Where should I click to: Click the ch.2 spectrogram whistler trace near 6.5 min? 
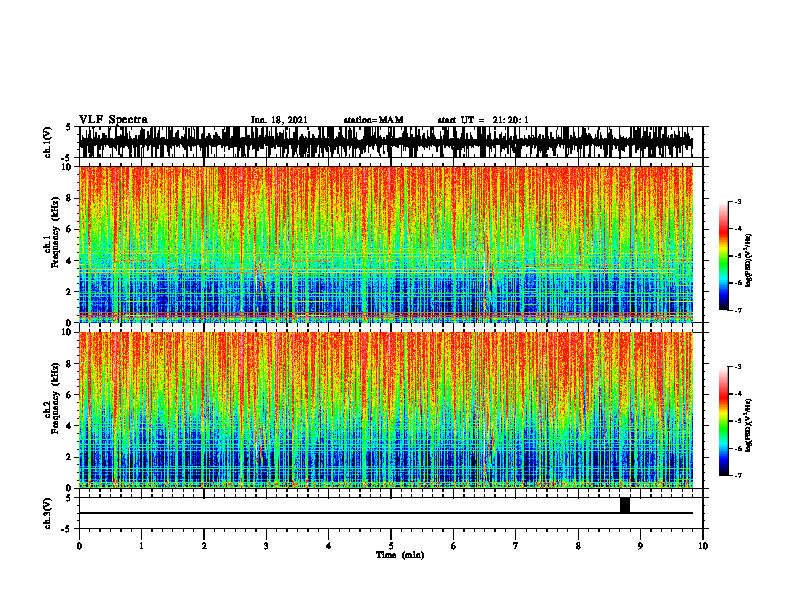pos(487,439)
